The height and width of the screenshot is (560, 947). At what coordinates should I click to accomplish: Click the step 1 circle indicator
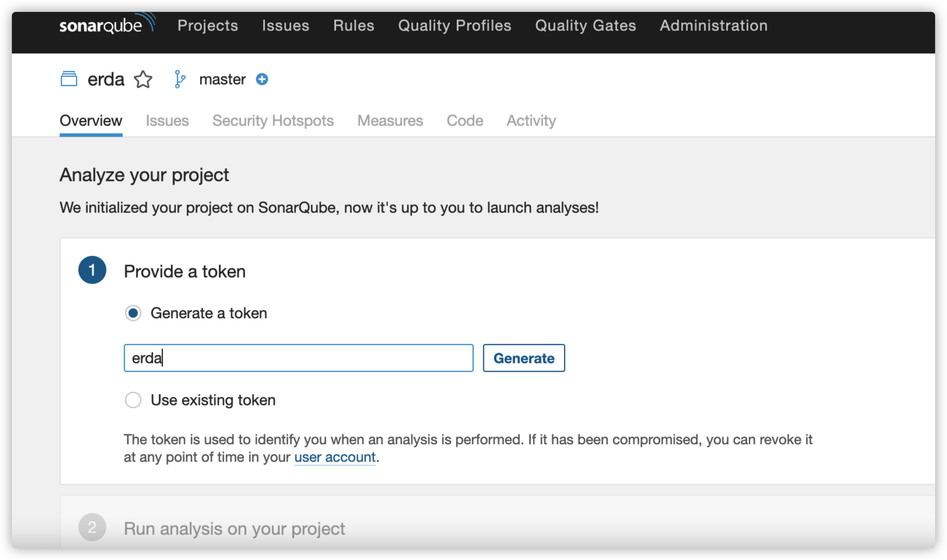[x=92, y=270]
